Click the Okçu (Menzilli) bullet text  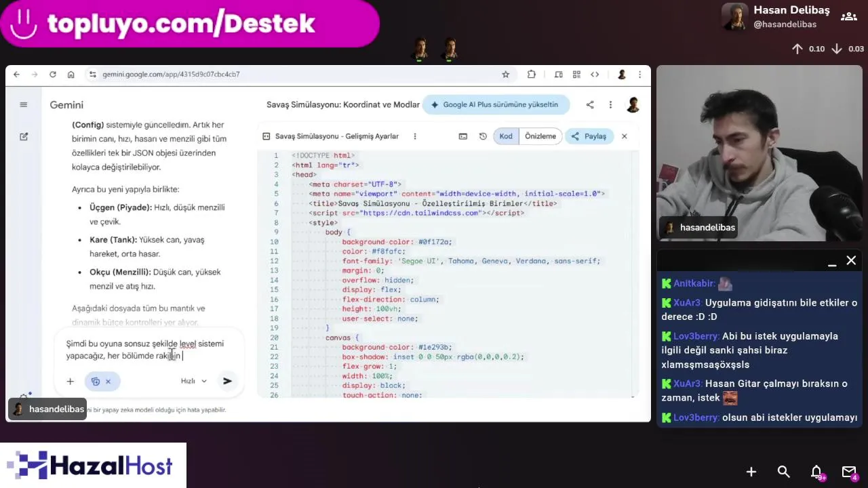click(155, 279)
